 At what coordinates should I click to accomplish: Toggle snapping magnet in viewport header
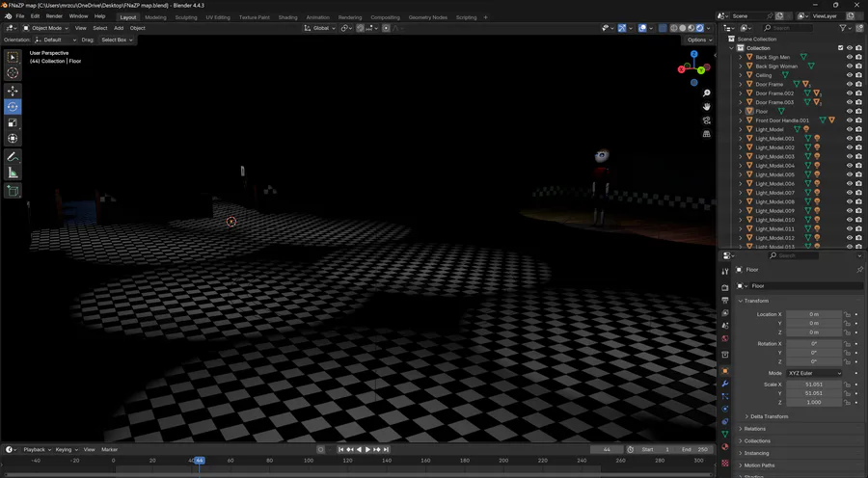pos(361,28)
